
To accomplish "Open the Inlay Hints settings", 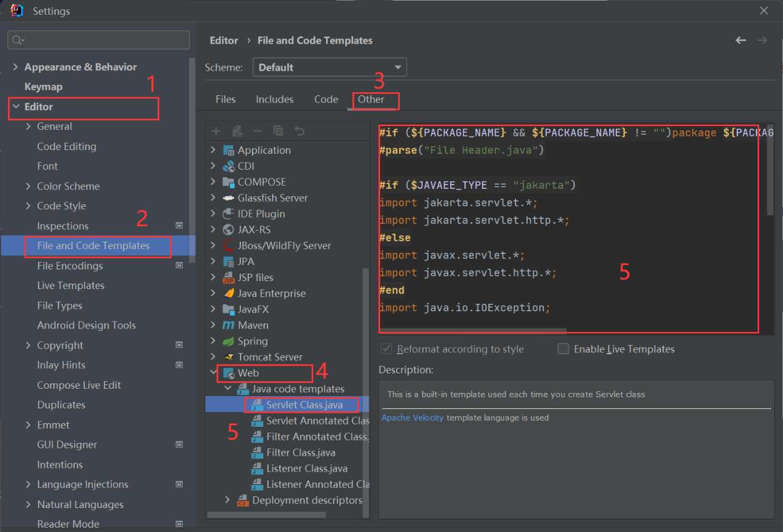I will [61, 365].
